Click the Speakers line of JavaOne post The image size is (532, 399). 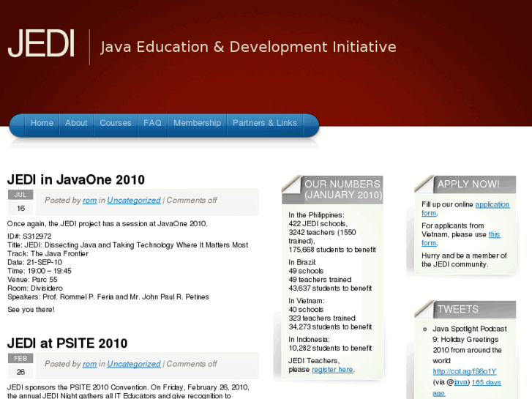tap(108, 297)
